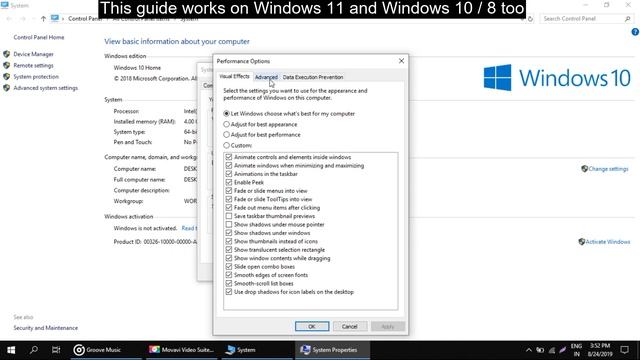Toggle Slide open combo boxes
The image size is (640, 360).
229,267
